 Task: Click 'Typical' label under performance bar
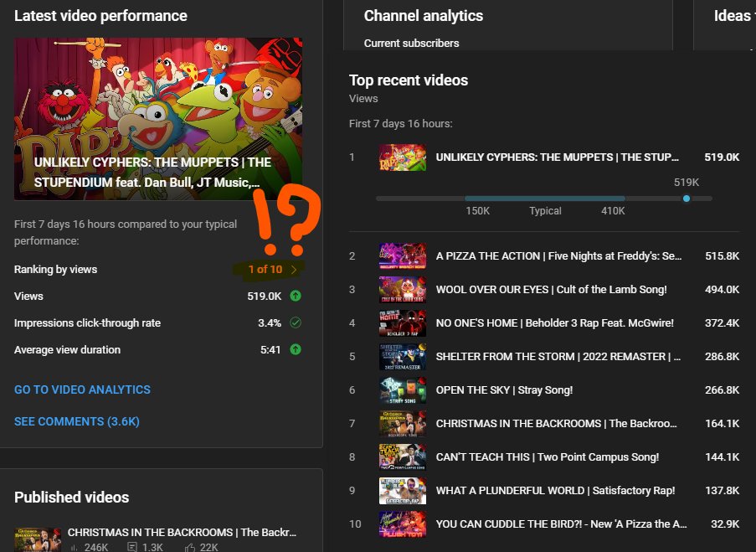[545, 211]
